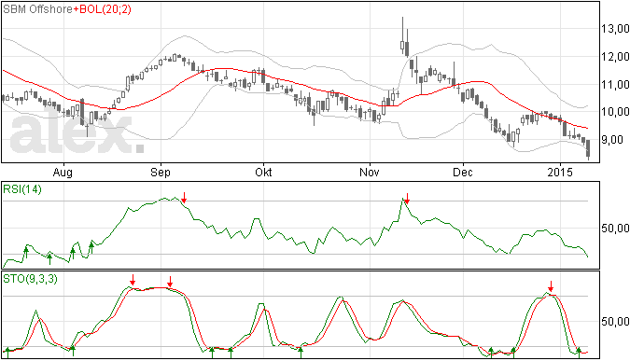Click the red arrow at STO peak near 2015
The height and width of the screenshot is (361, 644).
coord(552,286)
